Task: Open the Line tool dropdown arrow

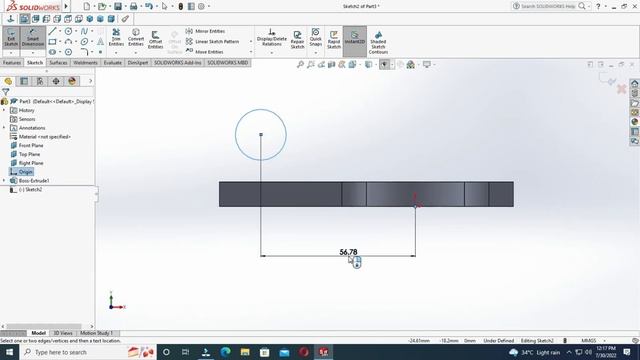Action: click(60, 31)
